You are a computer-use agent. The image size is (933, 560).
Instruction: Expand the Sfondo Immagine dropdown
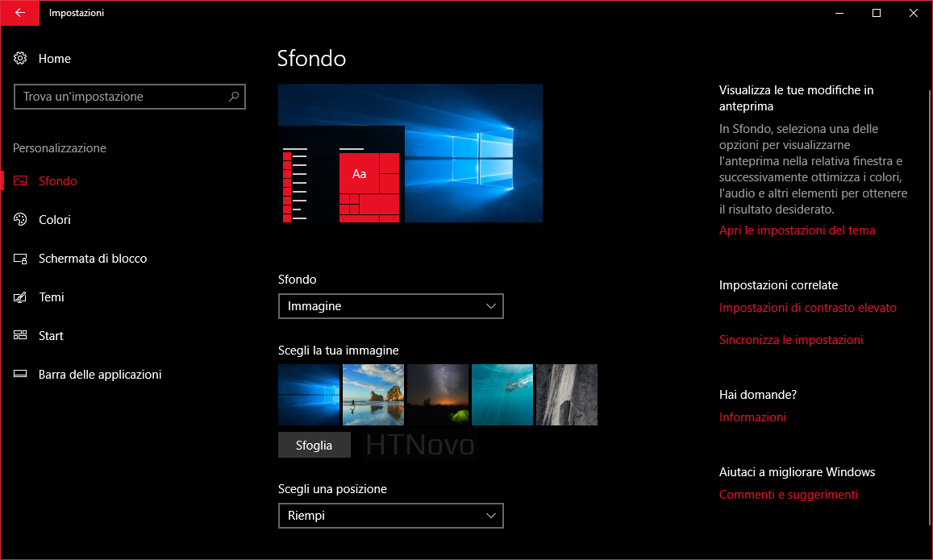click(x=391, y=306)
